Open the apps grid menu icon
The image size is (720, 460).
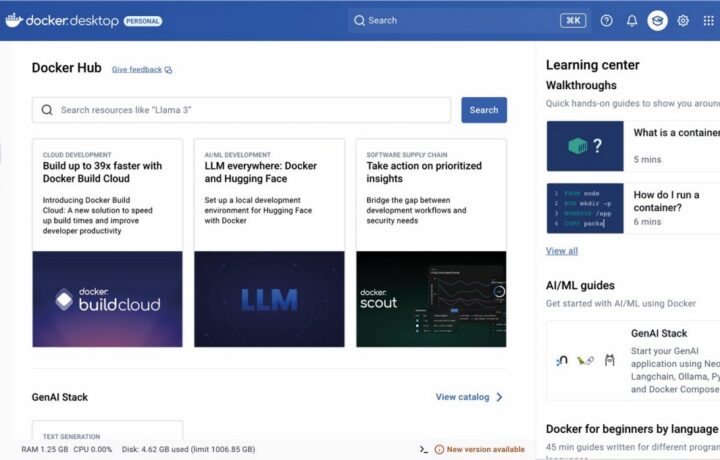(x=709, y=21)
